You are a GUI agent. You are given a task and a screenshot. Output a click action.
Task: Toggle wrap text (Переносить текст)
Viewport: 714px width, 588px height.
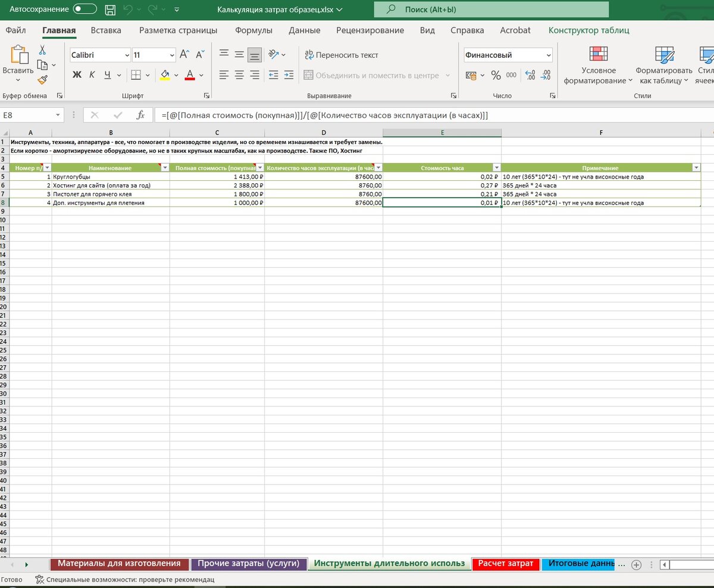[x=342, y=55]
